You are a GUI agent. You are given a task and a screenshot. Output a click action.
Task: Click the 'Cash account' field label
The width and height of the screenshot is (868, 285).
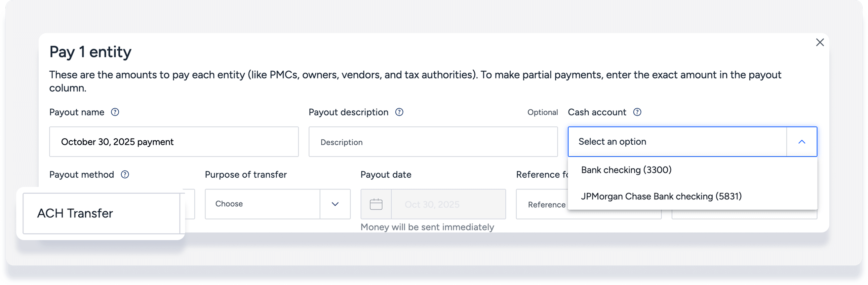(597, 112)
